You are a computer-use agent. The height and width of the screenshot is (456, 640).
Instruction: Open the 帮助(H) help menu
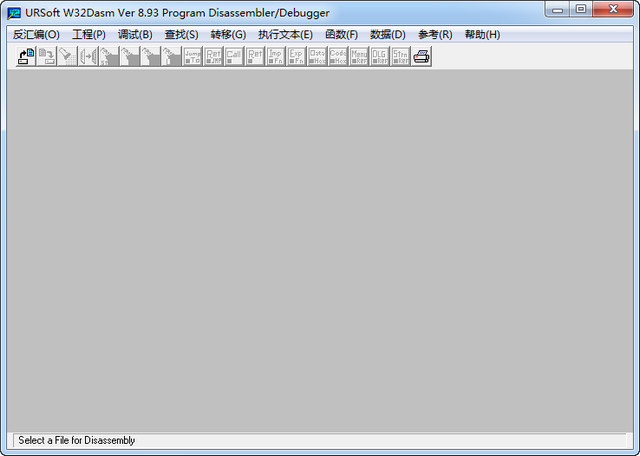pos(482,34)
